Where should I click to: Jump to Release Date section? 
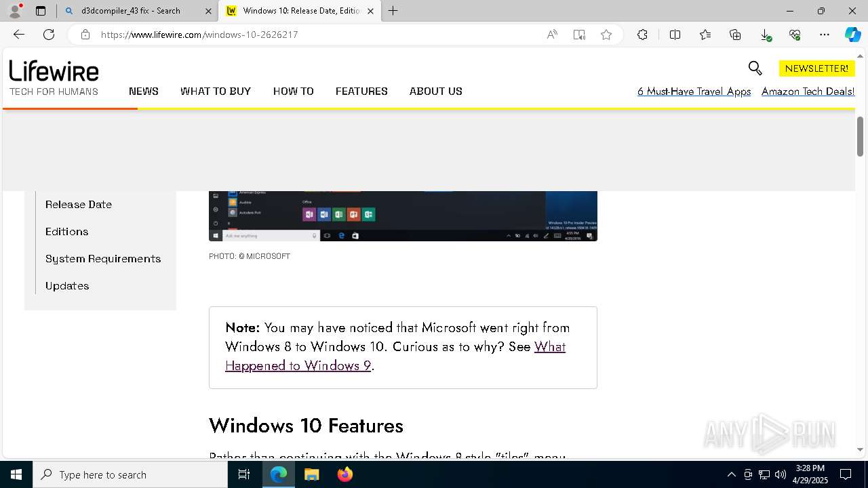pyautogui.click(x=79, y=204)
